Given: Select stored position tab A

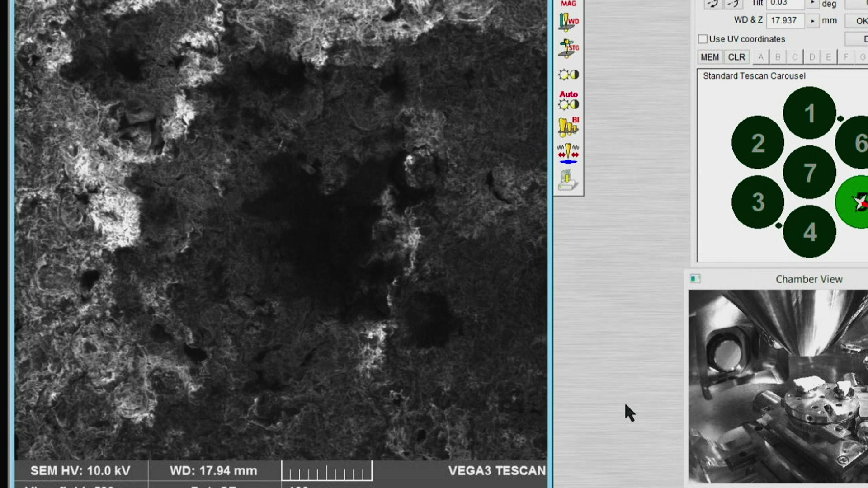Looking at the screenshot, I should coord(761,57).
